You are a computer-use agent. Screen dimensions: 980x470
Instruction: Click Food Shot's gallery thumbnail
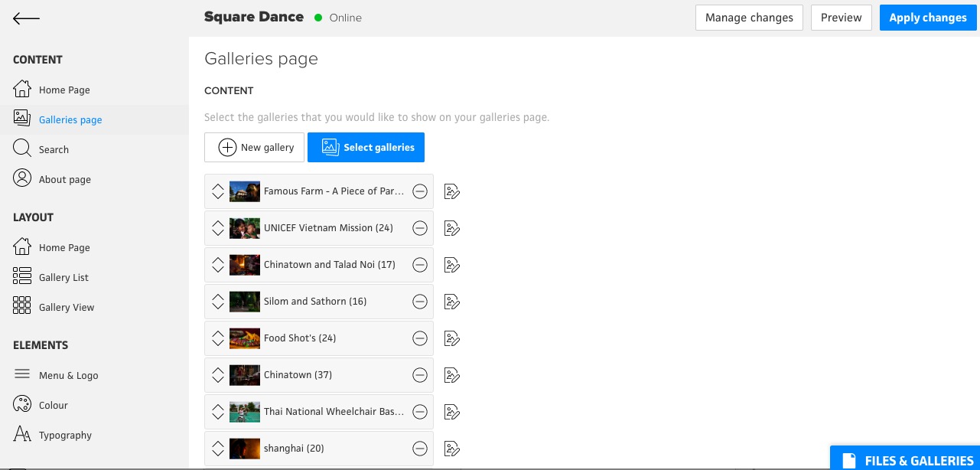(x=245, y=338)
